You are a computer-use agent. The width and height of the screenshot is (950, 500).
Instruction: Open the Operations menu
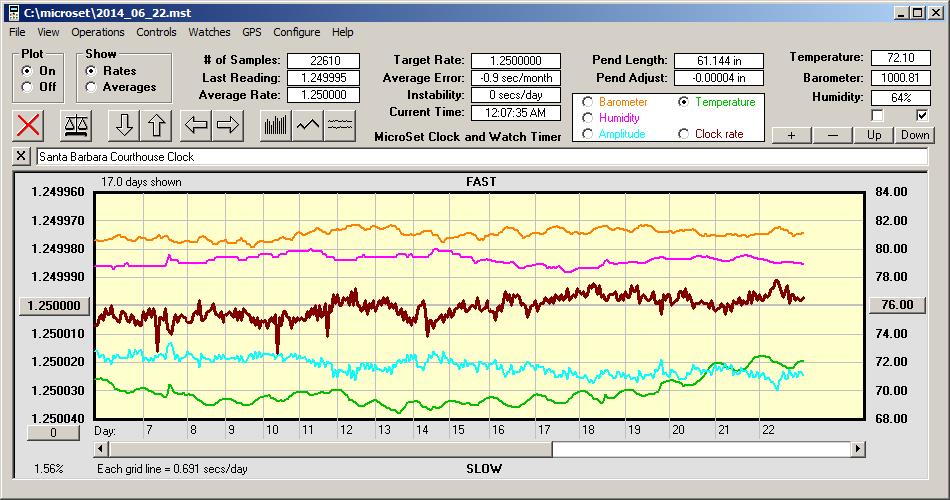pyautogui.click(x=98, y=32)
